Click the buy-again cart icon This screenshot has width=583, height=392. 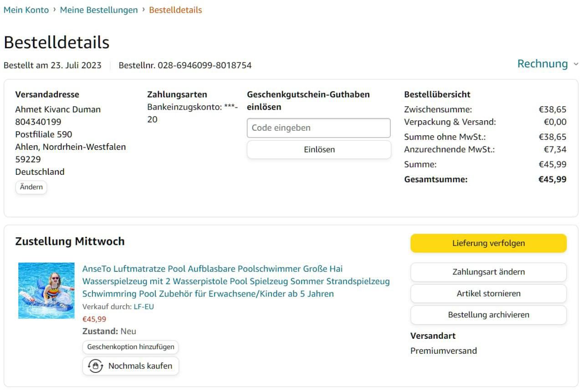point(96,366)
